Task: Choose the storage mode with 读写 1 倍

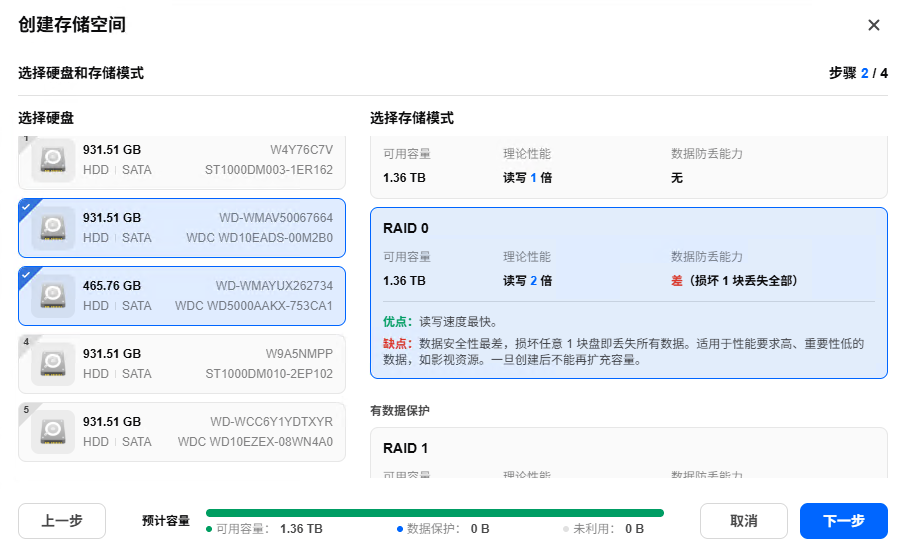Action: point(628,167)
